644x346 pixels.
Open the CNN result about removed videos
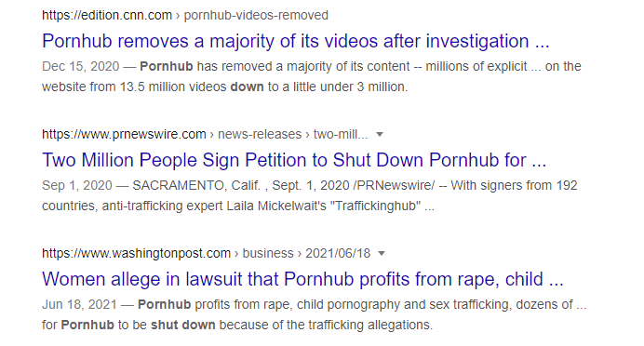pyautogui.click(x=295, y=41)
